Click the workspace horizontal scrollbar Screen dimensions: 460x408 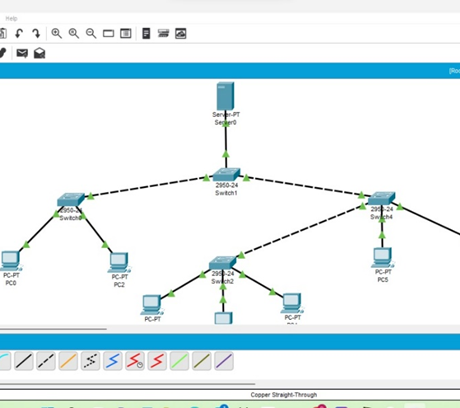click(53, 329)
